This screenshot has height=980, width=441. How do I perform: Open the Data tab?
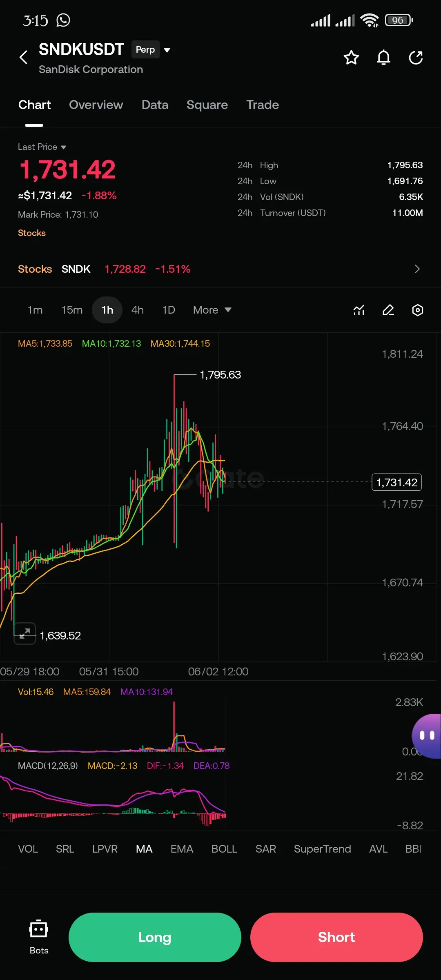click(x=155, y=105)
